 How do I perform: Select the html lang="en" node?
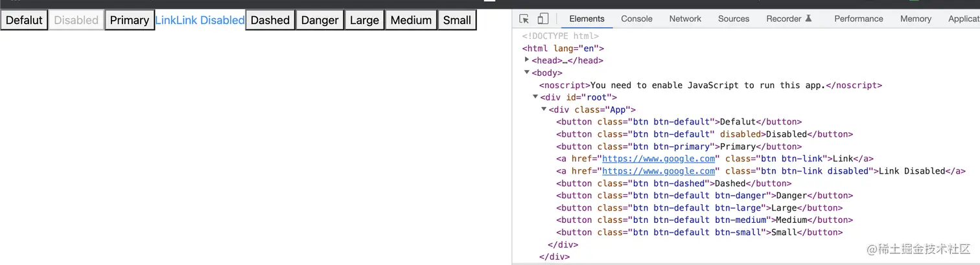tap(563, 48)
